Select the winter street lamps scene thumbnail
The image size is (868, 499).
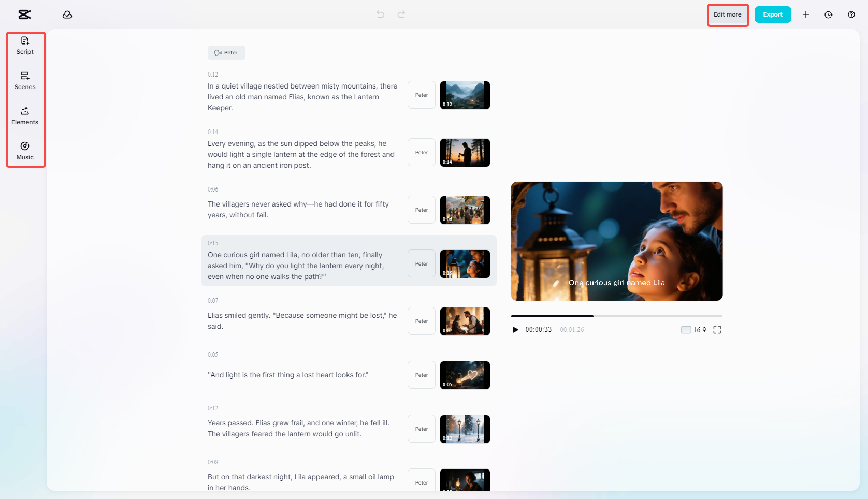pyautogui.click(x=465, y=429)
